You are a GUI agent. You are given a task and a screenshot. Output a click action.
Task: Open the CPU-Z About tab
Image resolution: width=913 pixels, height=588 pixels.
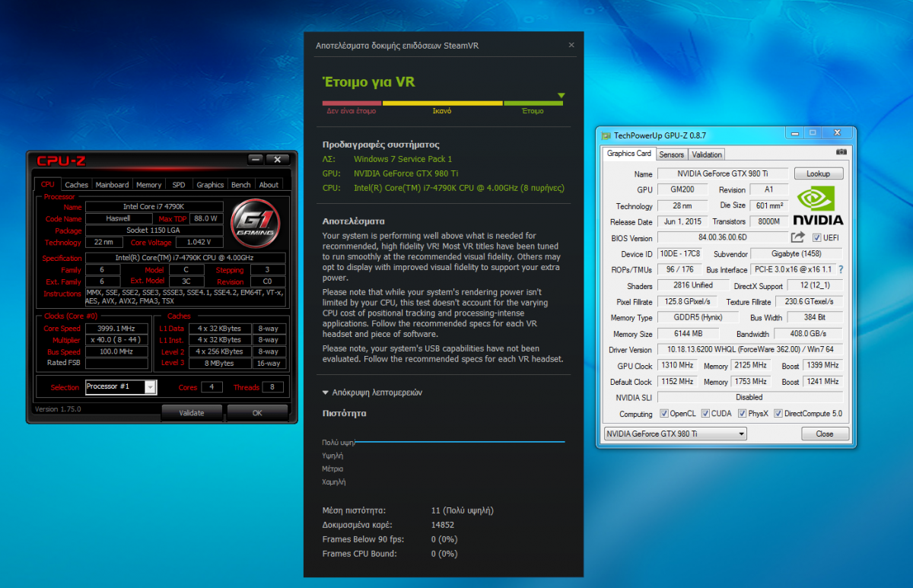pos(269,185)
